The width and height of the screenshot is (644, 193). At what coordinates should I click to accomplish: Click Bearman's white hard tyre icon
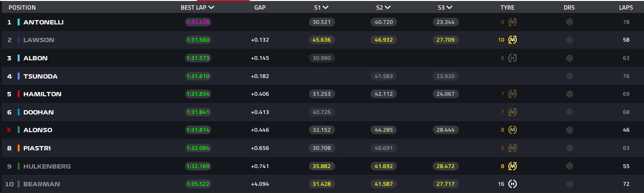(x=513, y=184)
